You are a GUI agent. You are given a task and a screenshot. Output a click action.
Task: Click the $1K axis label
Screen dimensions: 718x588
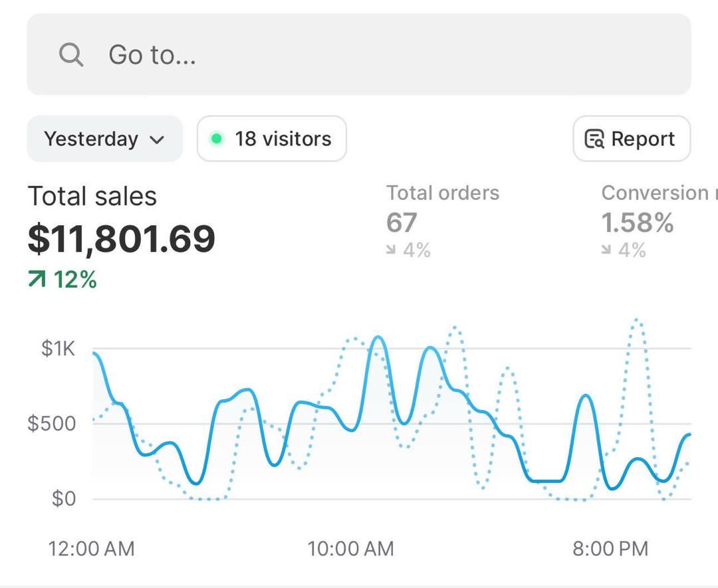click(x=58, y=349)
